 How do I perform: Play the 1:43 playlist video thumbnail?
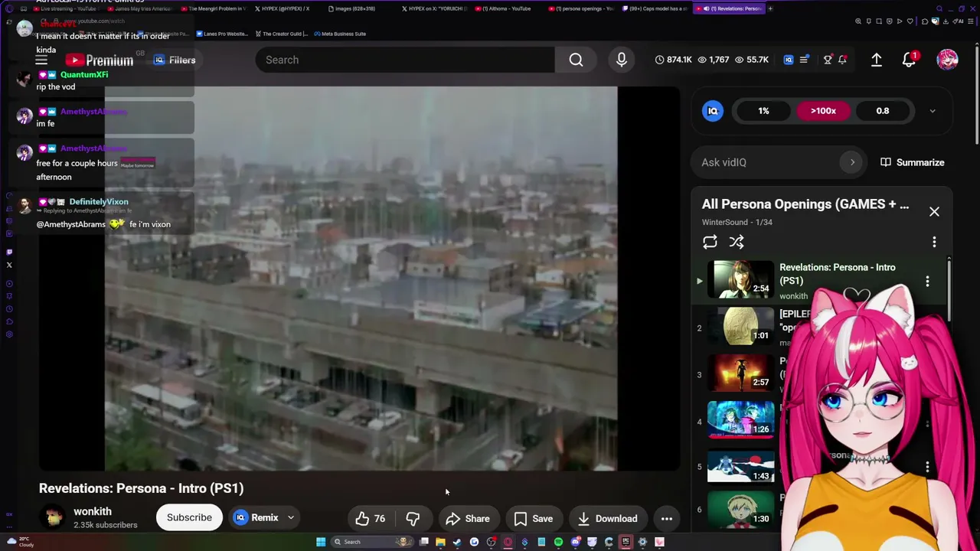coord(740,467)
